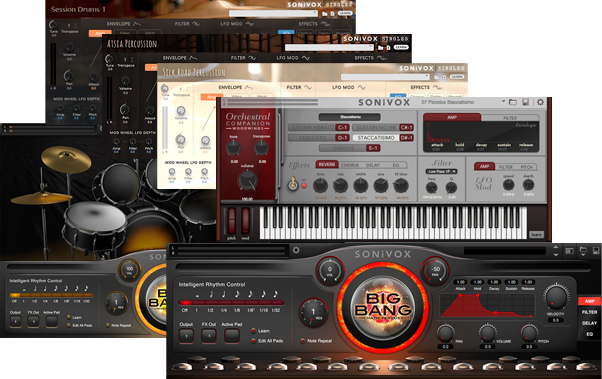
Task: Click the SUSTAIN NO VIB articulation button
Action: (383, 127)
